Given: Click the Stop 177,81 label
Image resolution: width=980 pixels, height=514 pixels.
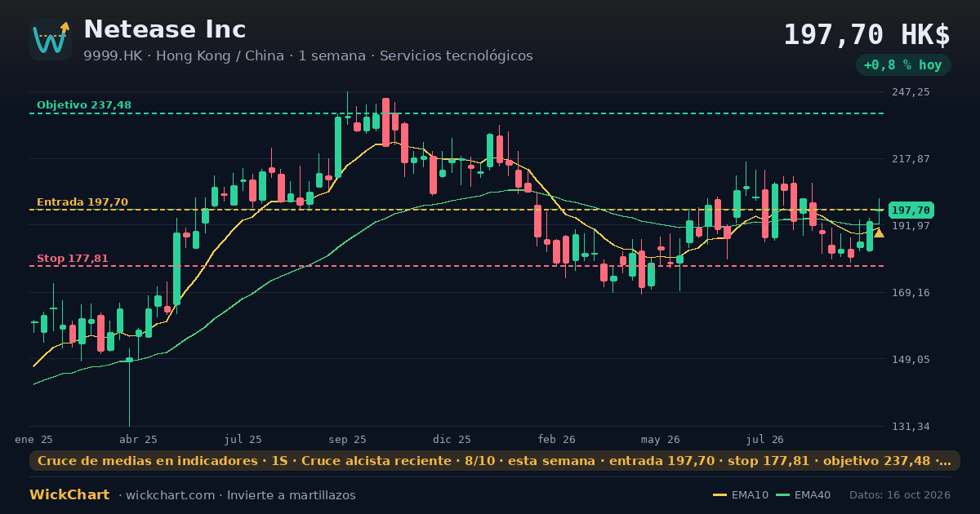Looking at the screenshot, I should tap(73, 259).
